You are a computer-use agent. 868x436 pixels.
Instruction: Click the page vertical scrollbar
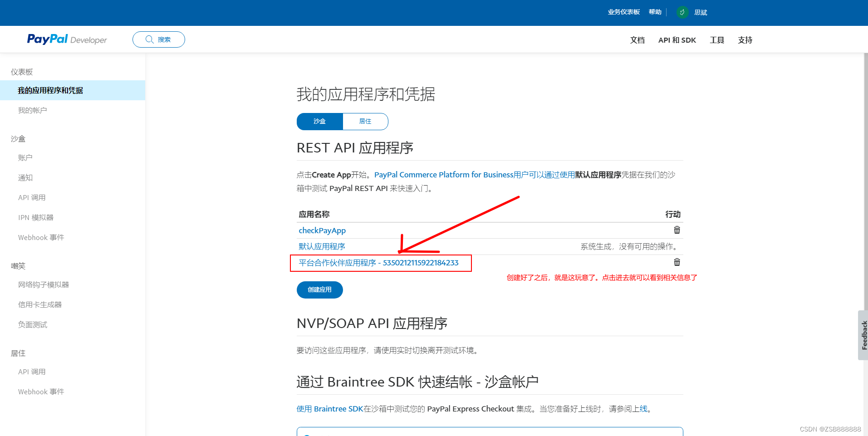(865, 181)
